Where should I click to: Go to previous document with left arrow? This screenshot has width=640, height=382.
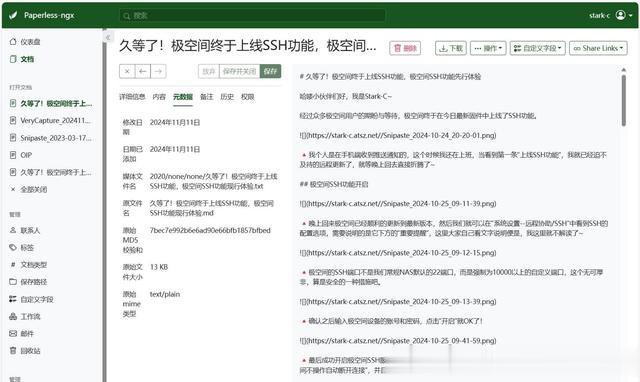point(142,71)
